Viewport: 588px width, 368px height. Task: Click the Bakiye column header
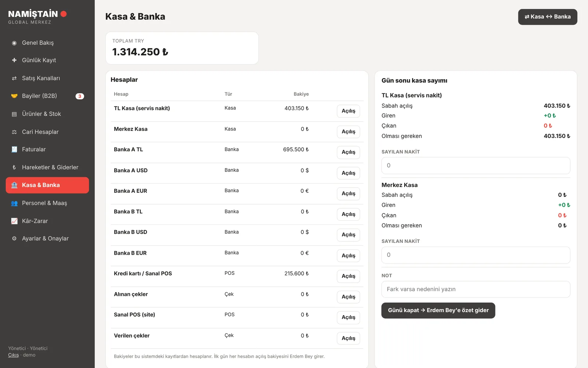tap(301, 94)
